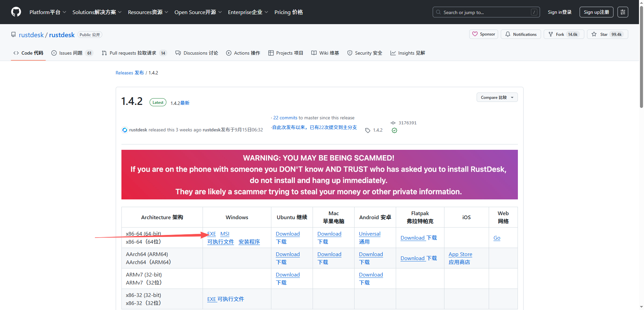This screenshot has height=310, width=644.
Task: Open the 22 commits link
Action: 285,118
